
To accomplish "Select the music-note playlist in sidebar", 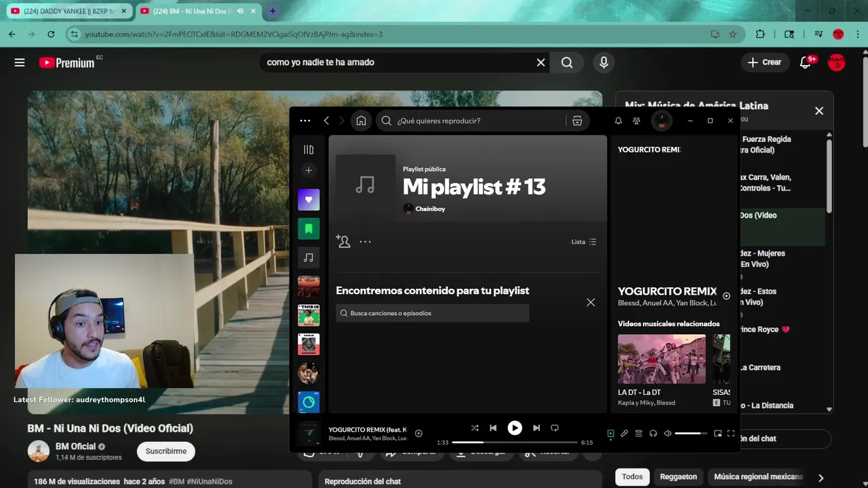I will point(309,258).
